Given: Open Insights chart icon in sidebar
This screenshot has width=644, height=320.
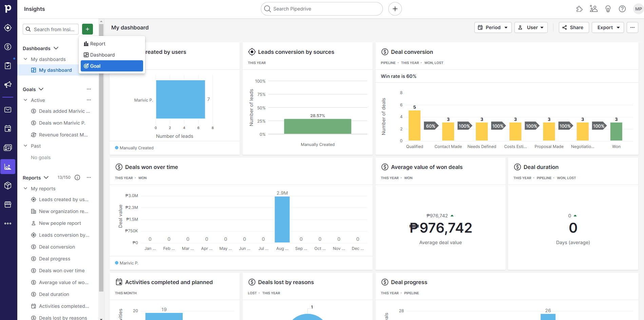Looking at the screenshot, I should point(8,167).
